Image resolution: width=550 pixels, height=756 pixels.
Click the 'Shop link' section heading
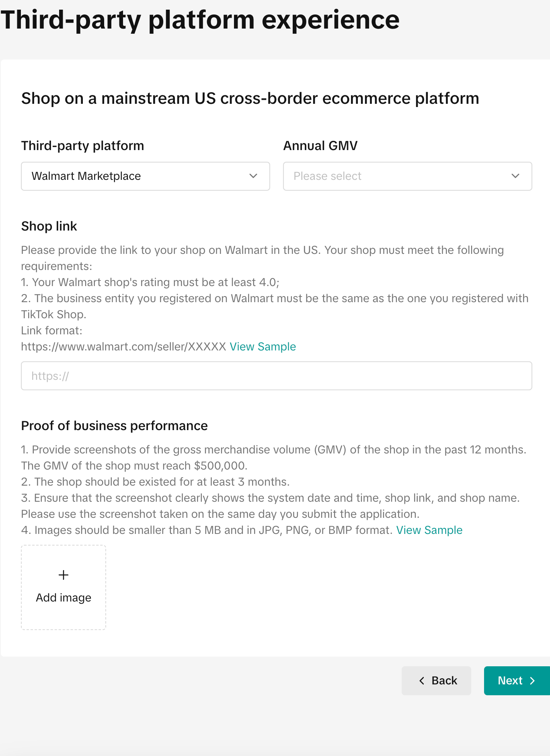49,226
